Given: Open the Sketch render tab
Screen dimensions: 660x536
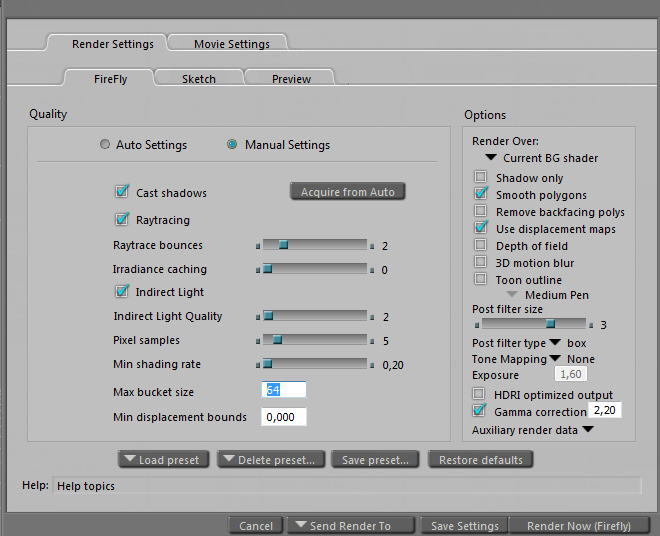Looking at the screenshot, I should (x=198, y=79).
